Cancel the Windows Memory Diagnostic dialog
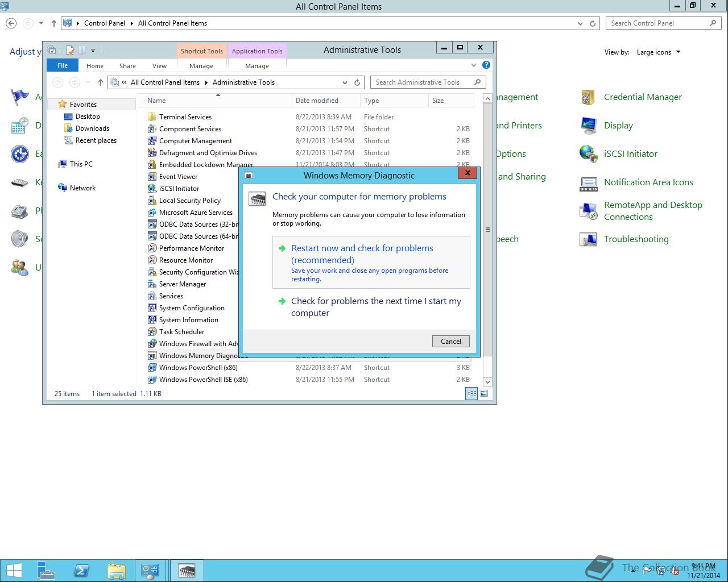The image size is (728, 582). 451,341
